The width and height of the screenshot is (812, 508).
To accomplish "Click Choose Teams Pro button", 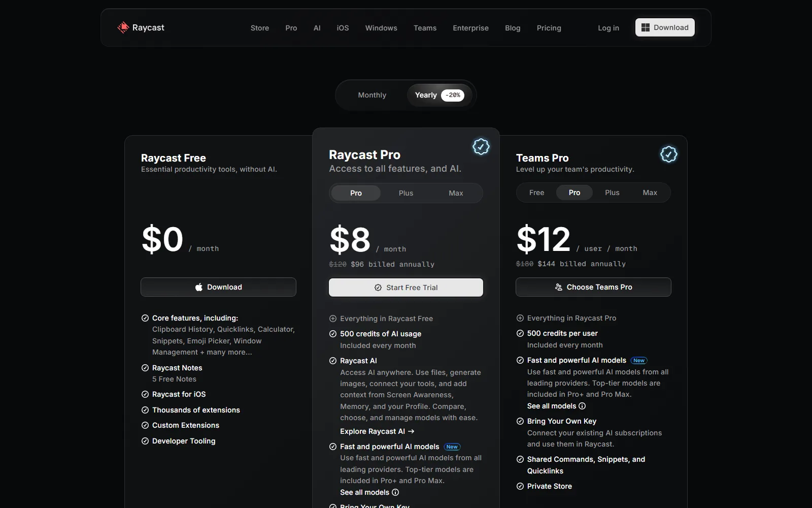I will coord(593,287).
